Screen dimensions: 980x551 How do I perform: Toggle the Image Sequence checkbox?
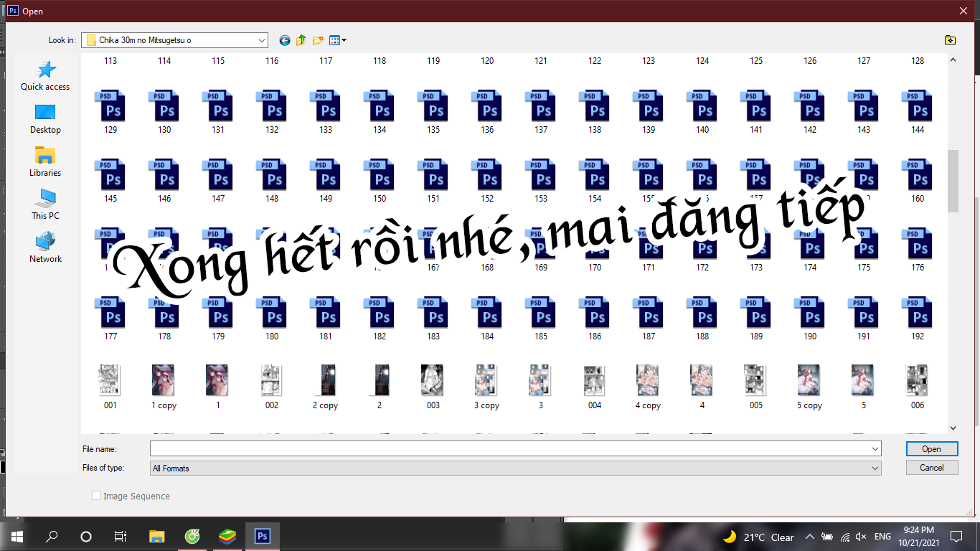click(96, 496)
